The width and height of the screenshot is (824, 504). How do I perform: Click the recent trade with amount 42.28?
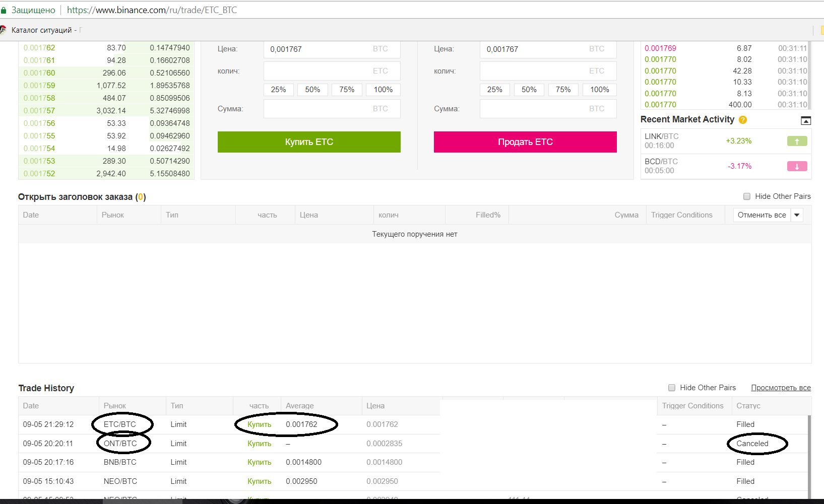(x=726, y=71)
